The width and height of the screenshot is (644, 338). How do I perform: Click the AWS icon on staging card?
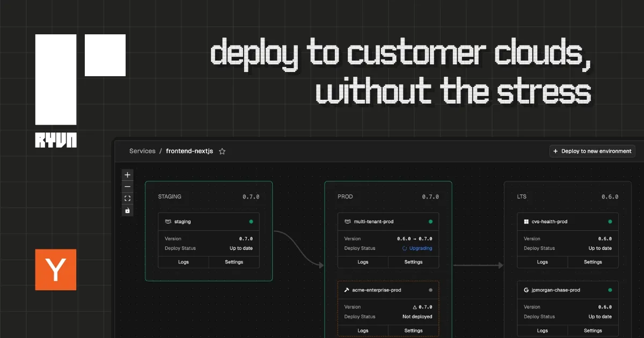click(x=168, y=221)
